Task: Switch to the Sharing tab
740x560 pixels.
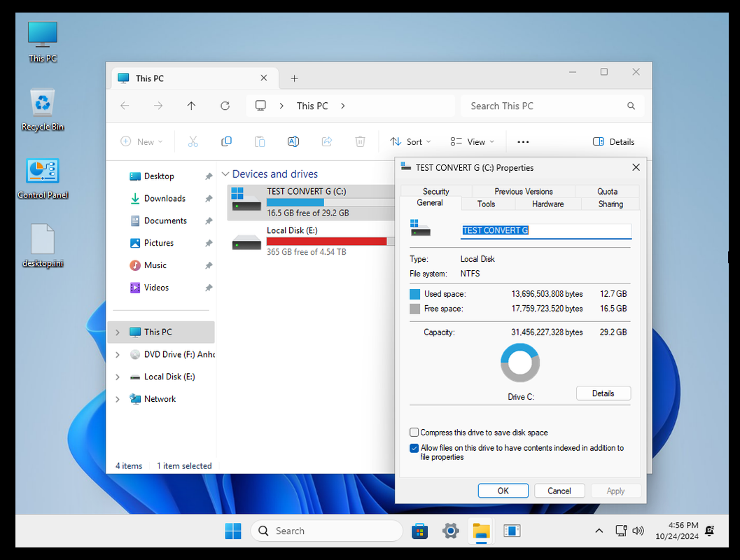Action: pyautogui.click(x=610, y=204)
